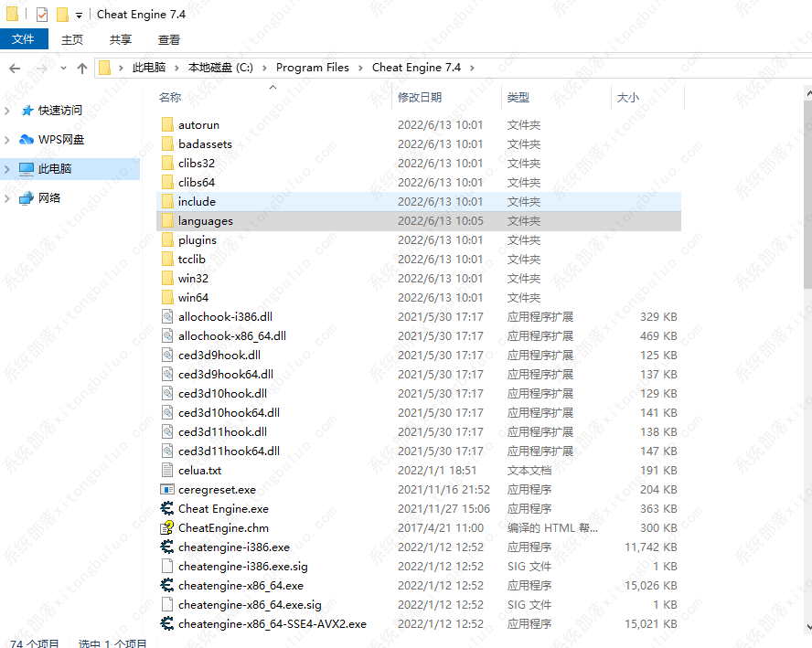The height and width of the screenshot is (648, 812).
Task: Click the celua.txt document icon
Action: [167, 471]
